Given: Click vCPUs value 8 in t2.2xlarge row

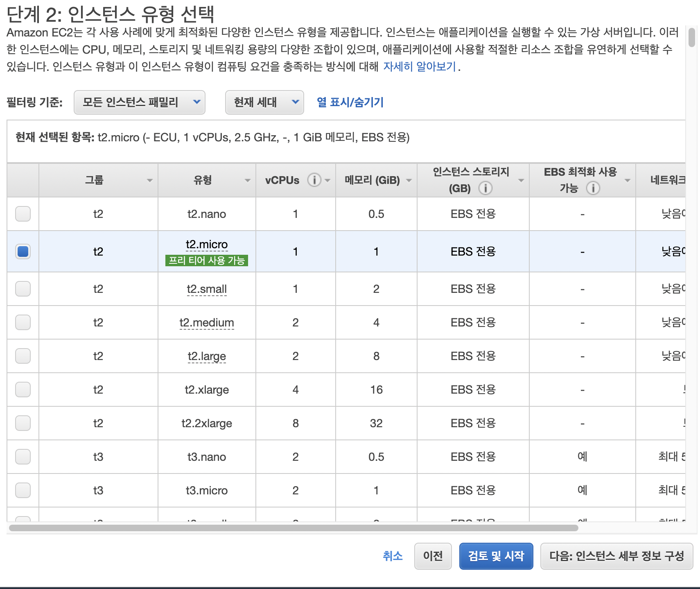Looking at the screenshot, I should (296, 423).
